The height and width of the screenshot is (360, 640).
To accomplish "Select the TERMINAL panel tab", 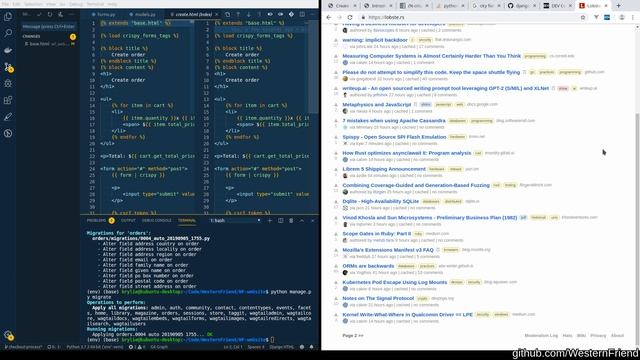I will pyautogui.click(x=187, y=220).
